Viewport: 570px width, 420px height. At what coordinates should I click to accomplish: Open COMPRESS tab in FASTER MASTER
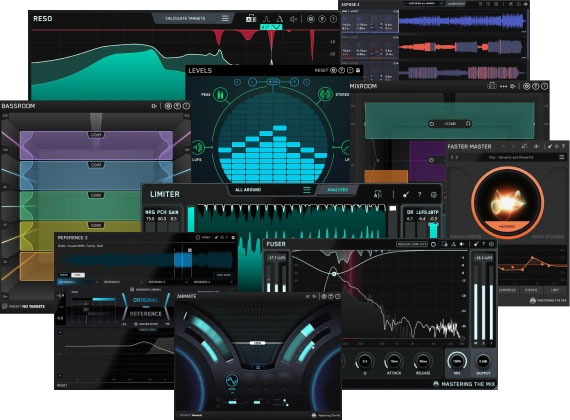(x=507, y=290)
